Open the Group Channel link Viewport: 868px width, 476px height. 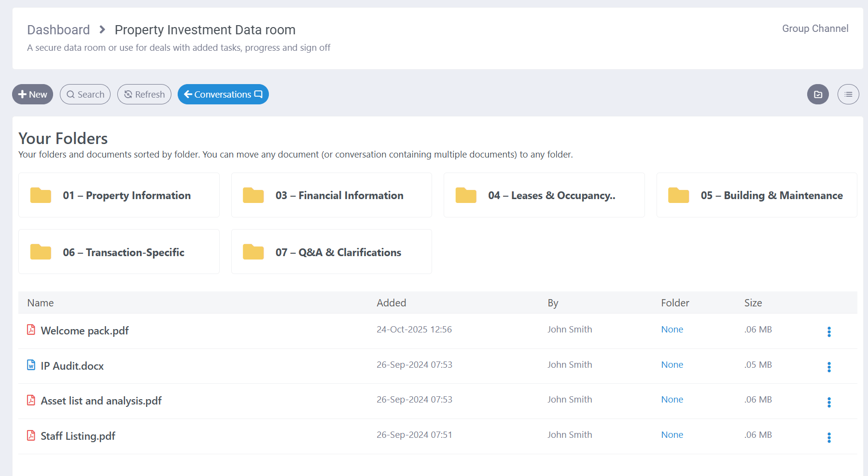point(815,29)
